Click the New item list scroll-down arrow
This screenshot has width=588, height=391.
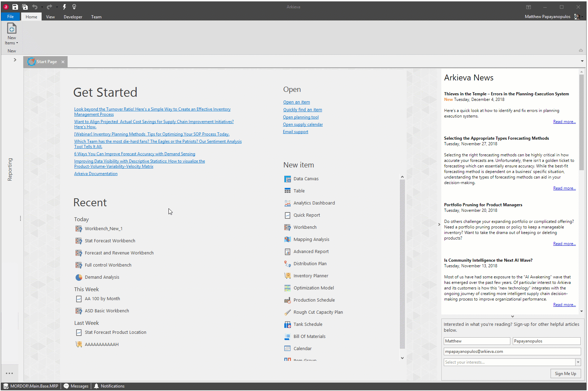[402, 358]
